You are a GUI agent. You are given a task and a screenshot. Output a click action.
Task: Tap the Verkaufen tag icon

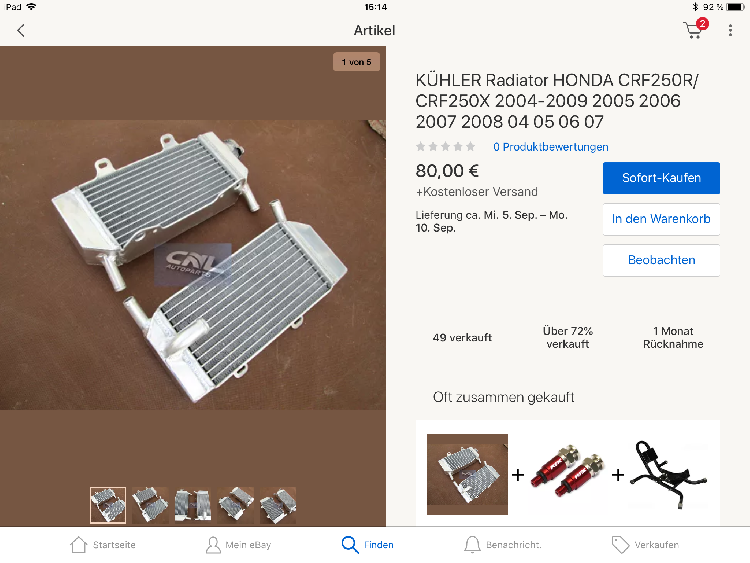click(x=620, y=544)
